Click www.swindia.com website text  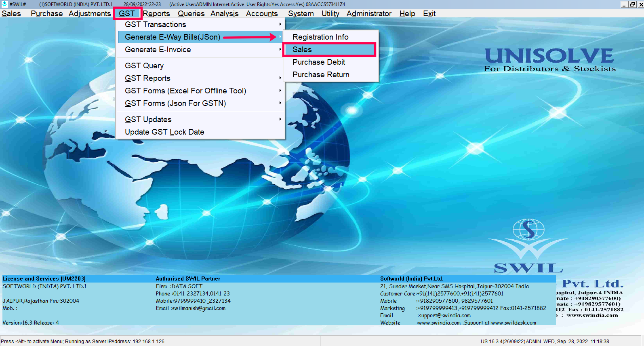pyautogui.click(x=439, y=323)
